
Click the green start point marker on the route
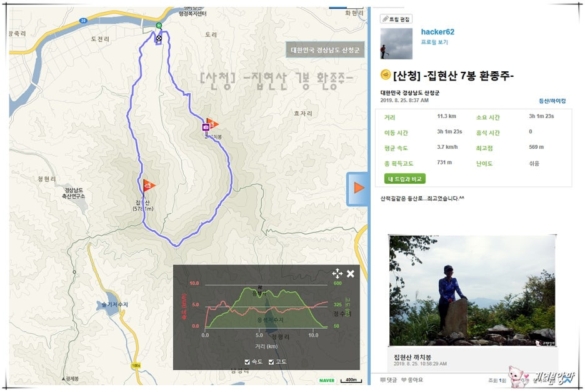159,26
